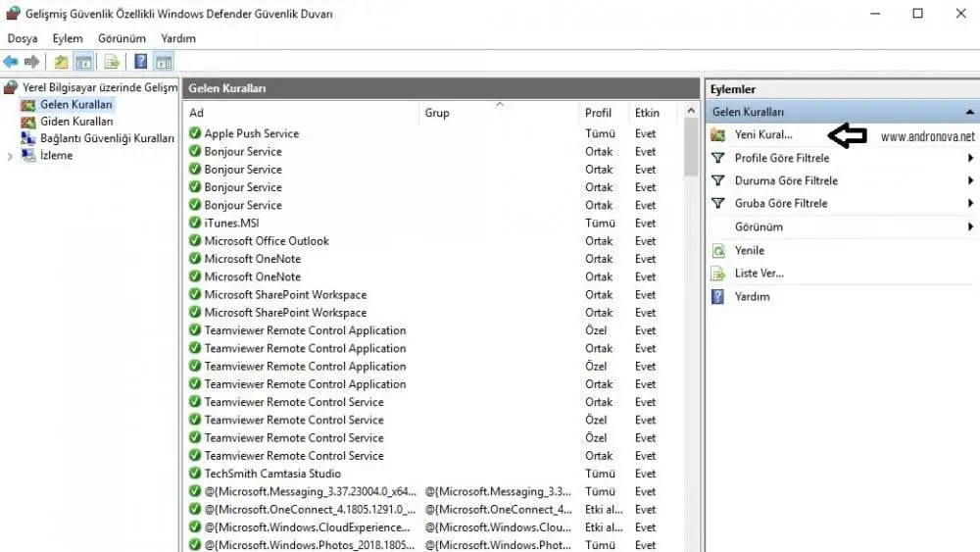The width and height of the screenshot is (980, 552).
Task: Click the vertical scrollbar thumb in rules list
Action: [x=691, y=147]
